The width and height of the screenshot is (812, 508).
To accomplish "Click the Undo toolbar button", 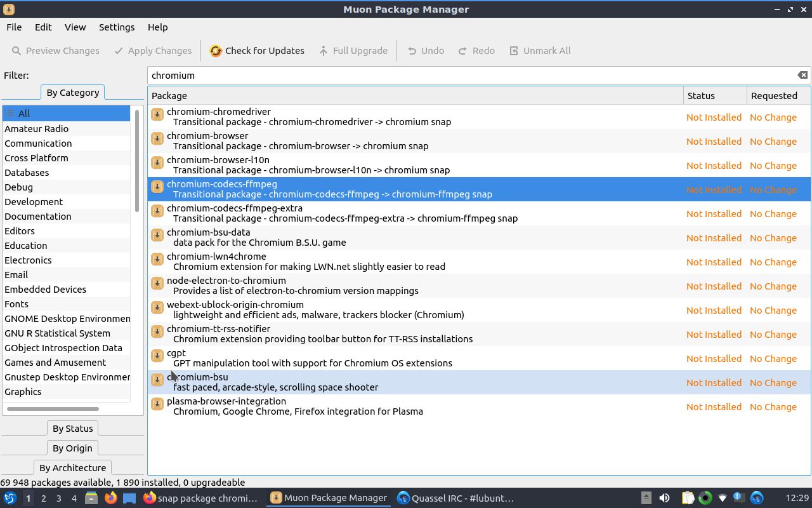I will coord(426,51).
